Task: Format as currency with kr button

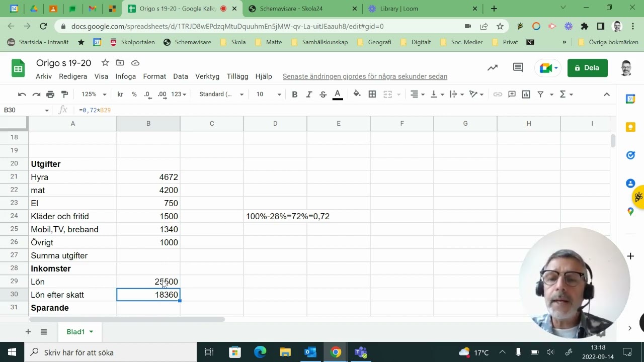Action: click(120, 94)
